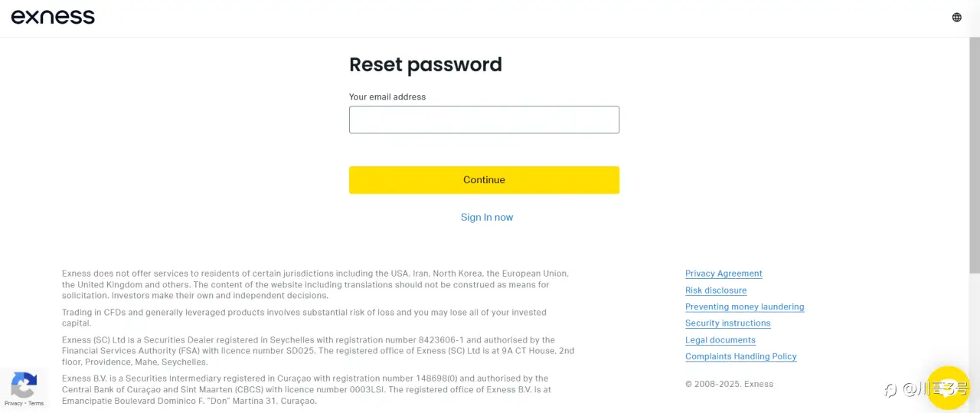This screenshot has height=413, width=980.
Task: Open the globe language selector
Action: [x=956, y=17]
